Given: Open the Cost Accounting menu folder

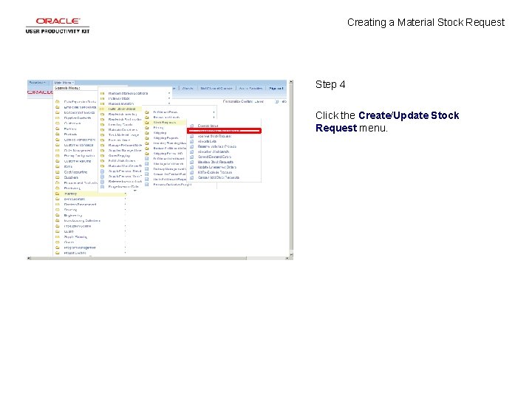Looking at the screenshot, I should click(x=75, y=172).
